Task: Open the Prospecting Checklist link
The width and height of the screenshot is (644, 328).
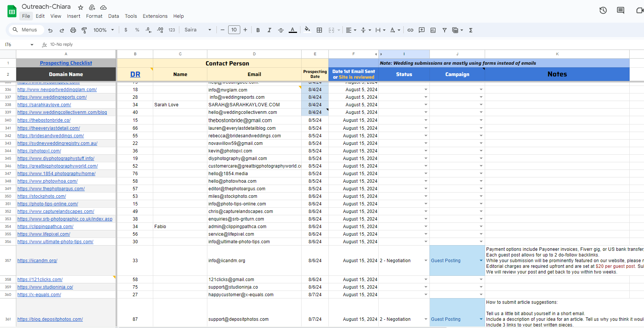Action: (x=66, y=63)
